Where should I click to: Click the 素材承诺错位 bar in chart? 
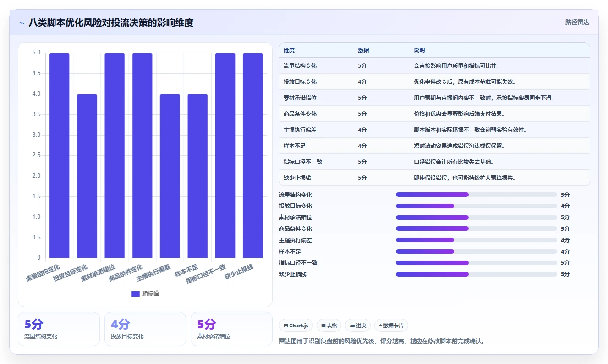click(115, 155)
